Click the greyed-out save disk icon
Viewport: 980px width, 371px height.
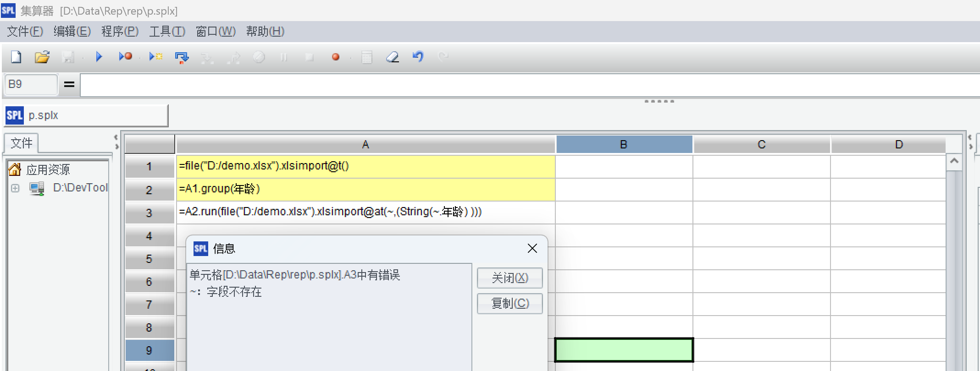68,57
